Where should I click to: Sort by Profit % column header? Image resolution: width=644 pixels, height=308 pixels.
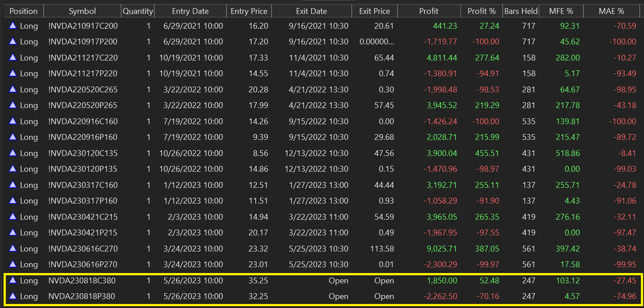(481, 11)
